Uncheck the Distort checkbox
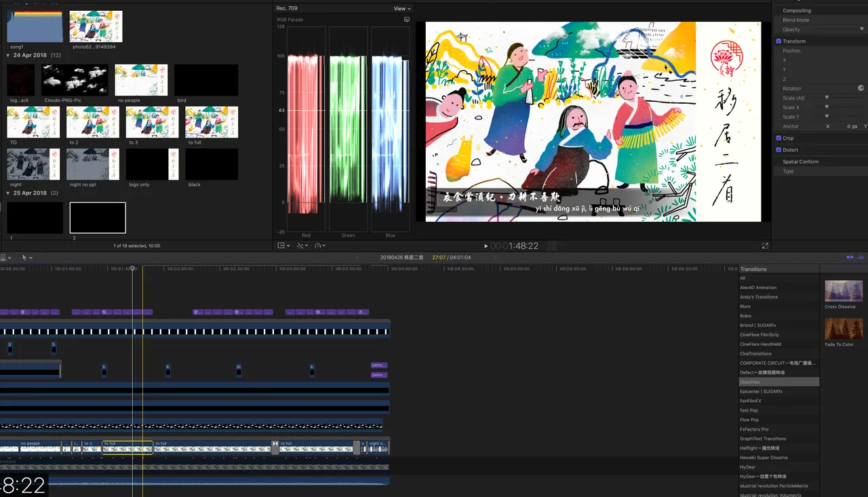868x497 pixels. coord(778,150)
